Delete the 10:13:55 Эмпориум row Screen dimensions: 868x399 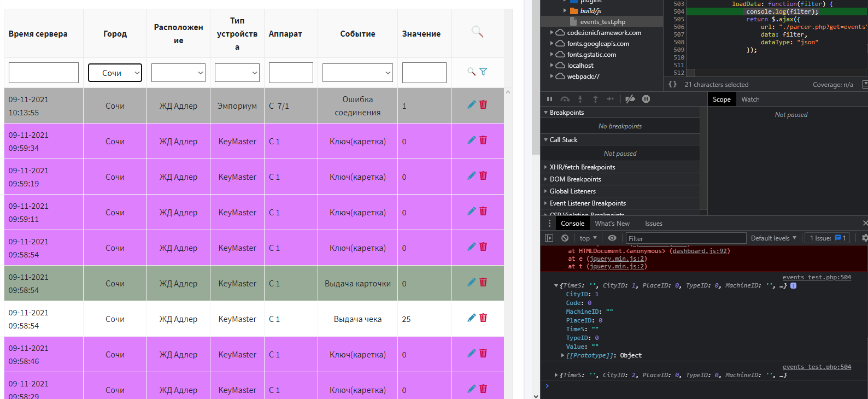pyautogui.click(x=483, y=104)
